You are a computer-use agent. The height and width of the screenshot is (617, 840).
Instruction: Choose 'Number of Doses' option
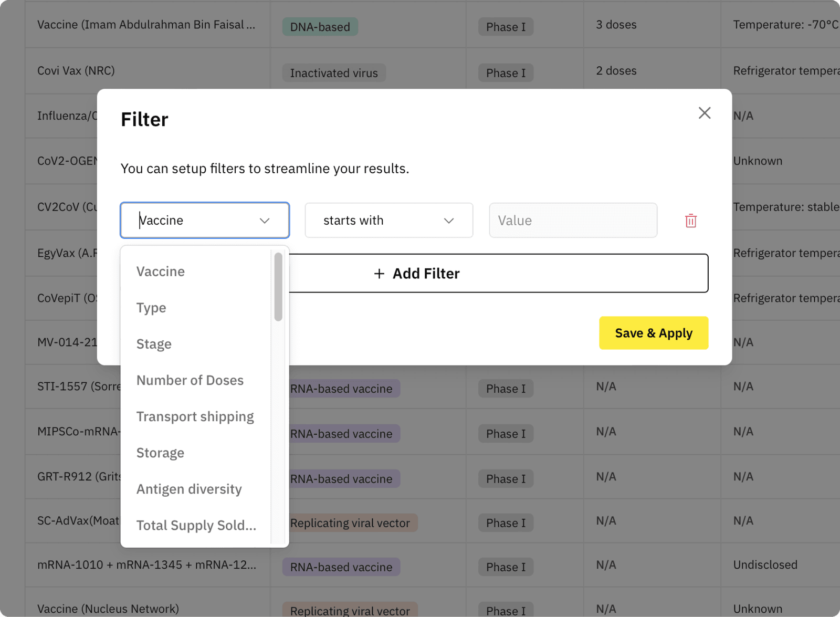[x=190, y=380]
